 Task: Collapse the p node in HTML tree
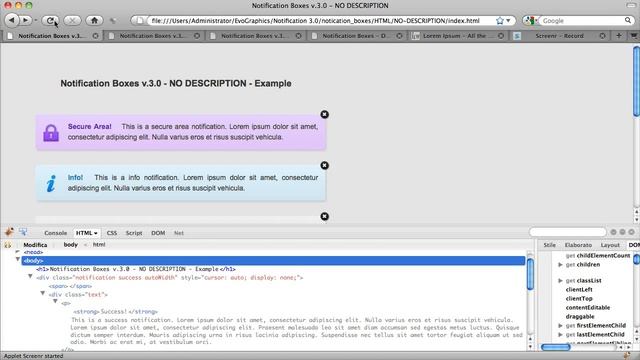click(x=55, y=301)
